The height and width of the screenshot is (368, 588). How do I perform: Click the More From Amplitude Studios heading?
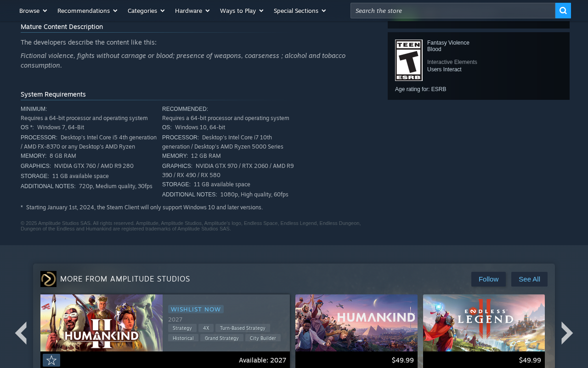click(x=125, y=279)
